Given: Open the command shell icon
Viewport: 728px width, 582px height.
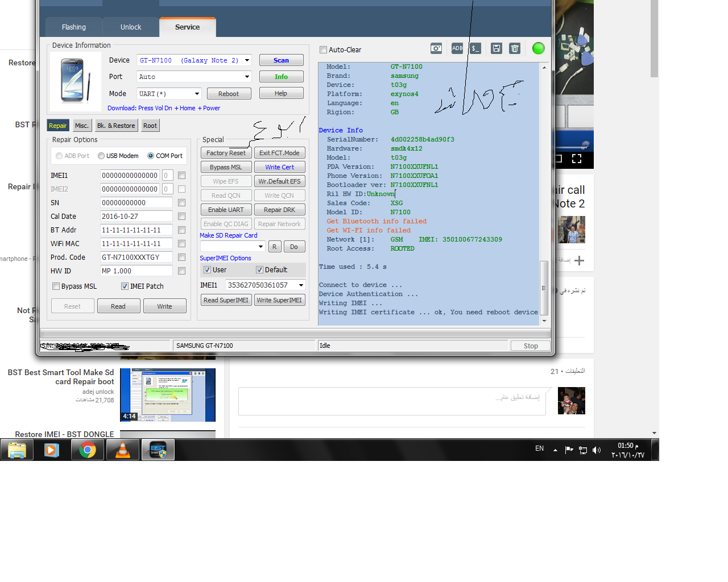Looking at the screenshot, I should click(475, 48).
